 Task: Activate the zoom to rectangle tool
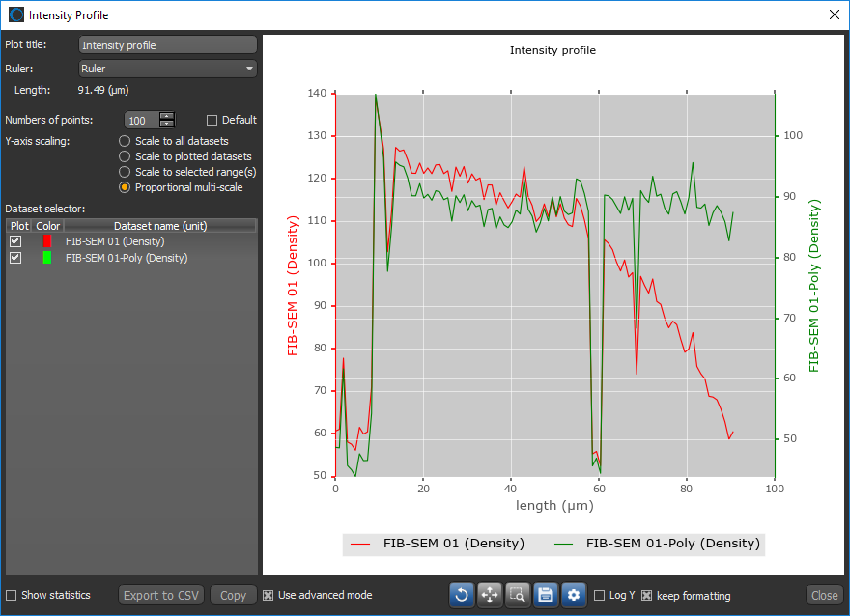tap(518, 595)
